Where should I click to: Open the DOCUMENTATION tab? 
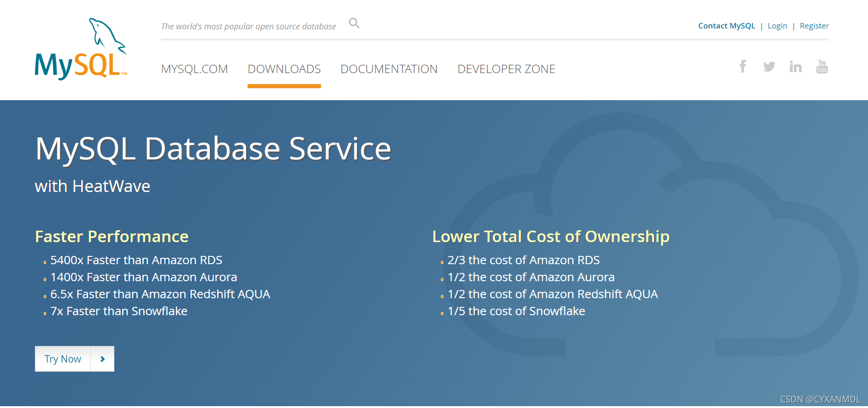(389, 69)
